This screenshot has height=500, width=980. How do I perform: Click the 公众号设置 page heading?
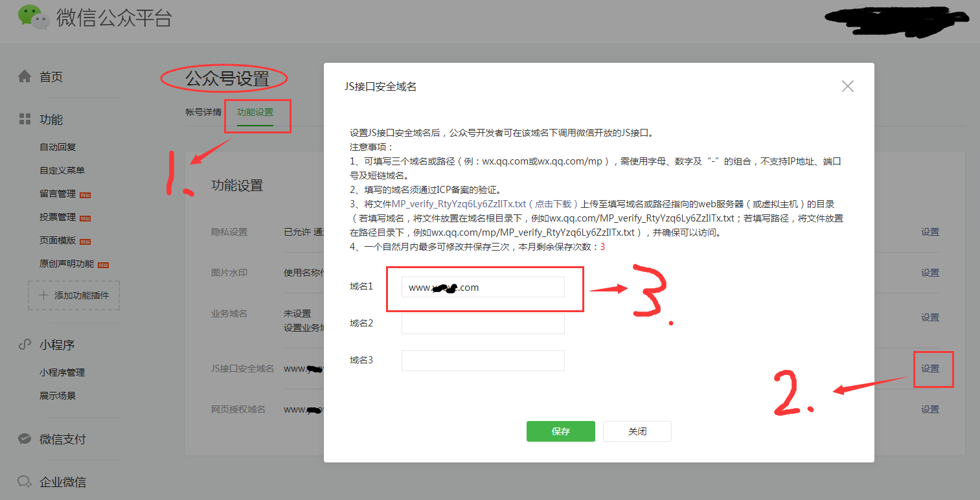(227, 79)
